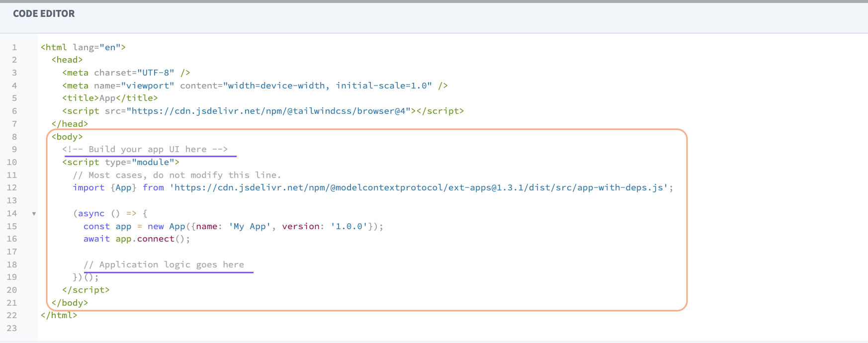
Task: Click the CODE EDITOR heading
Action: tap(44, 14)
